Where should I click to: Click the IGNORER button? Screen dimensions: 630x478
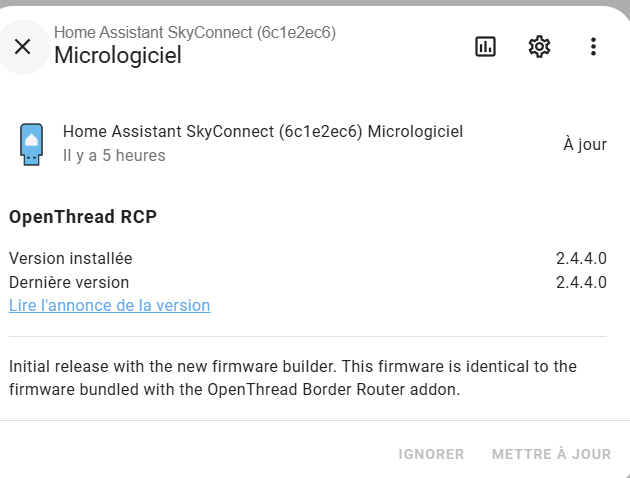click(x=431, y=454)
